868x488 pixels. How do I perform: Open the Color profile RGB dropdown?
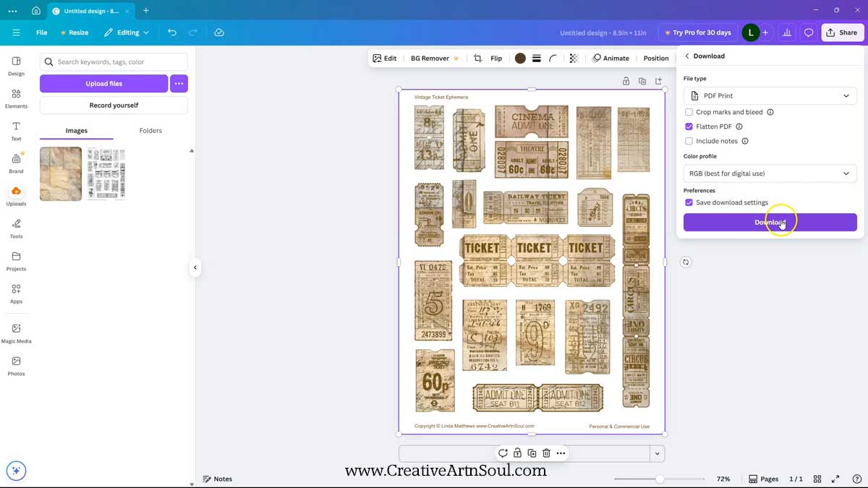click(770, 174)
